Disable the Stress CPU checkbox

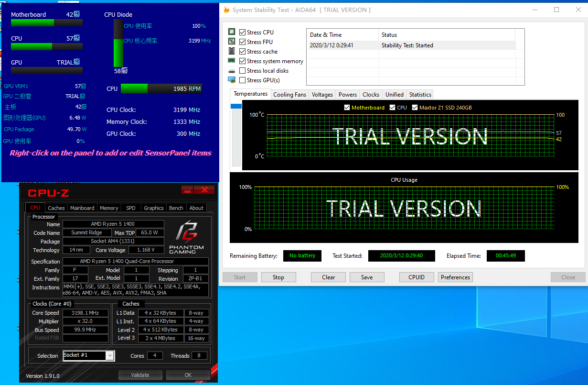pyautogui.click(x=243, y=32)
